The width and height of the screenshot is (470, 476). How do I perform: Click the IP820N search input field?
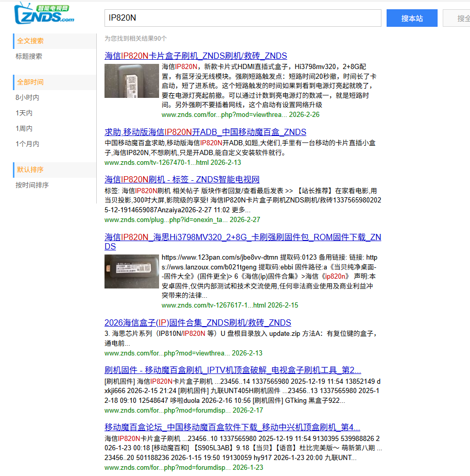pos(243,18)
